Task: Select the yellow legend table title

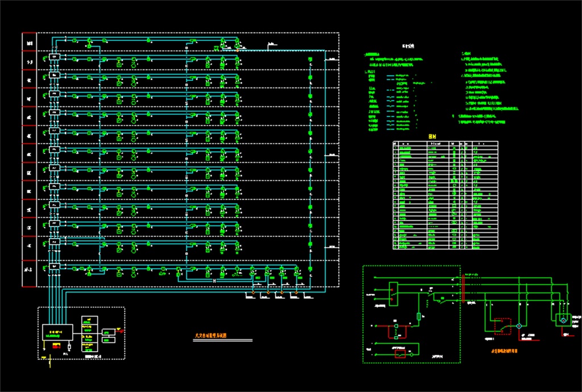Action: coord(433,137)
